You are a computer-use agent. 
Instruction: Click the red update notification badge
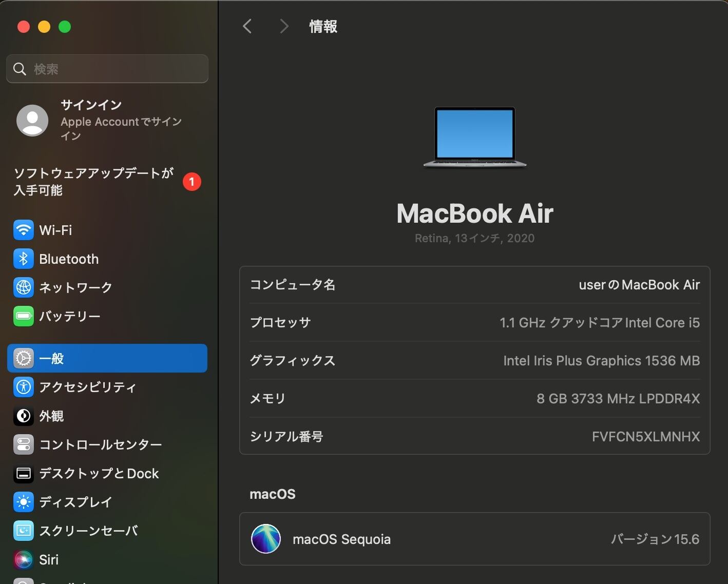[x=192, y=182]
